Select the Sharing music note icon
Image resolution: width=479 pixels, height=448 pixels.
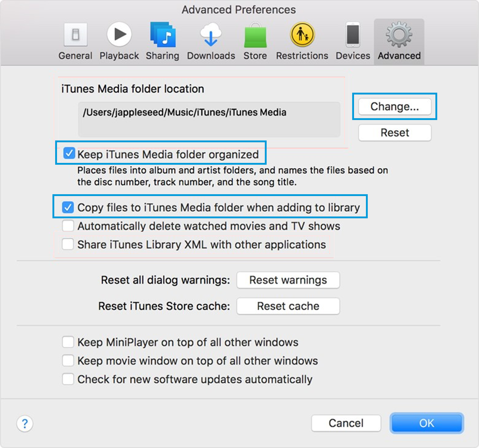163,35
